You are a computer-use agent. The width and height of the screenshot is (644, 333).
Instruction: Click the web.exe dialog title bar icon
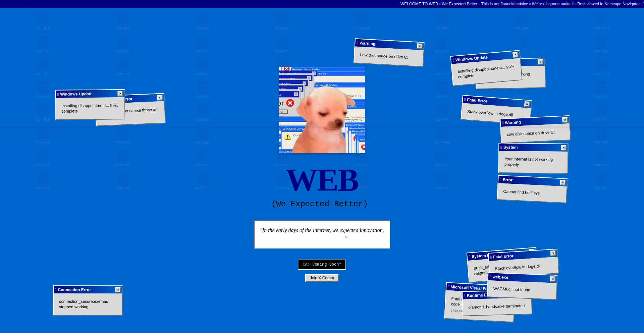pyautogui.click(x=490, y=277)
